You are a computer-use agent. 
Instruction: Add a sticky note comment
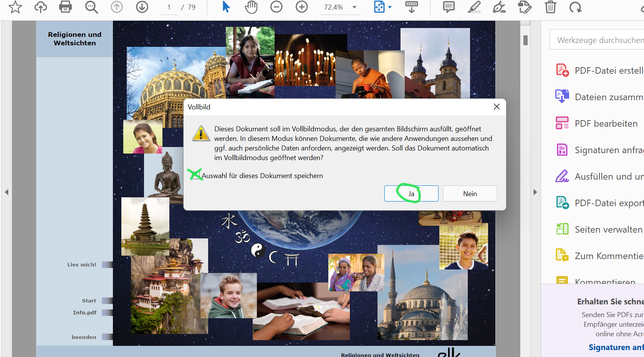(x=449, y=7)
